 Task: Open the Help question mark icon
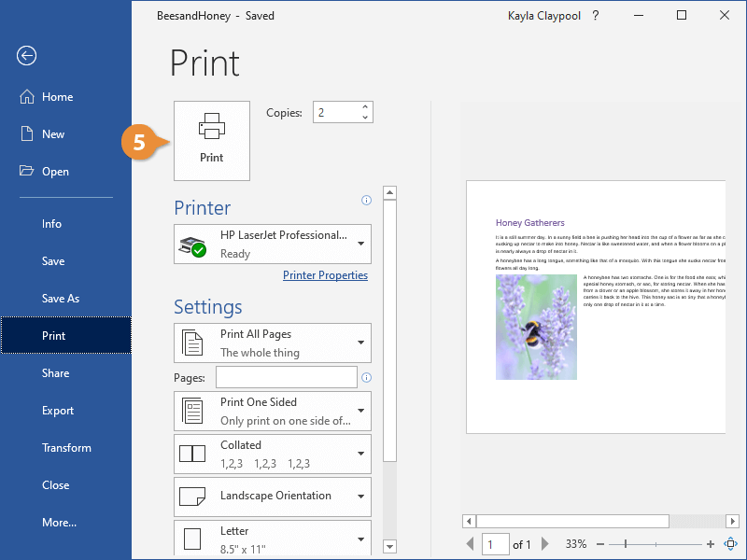596,16
